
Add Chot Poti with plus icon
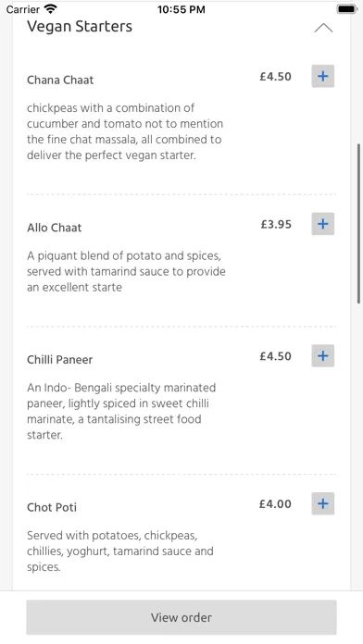[322, 503]
